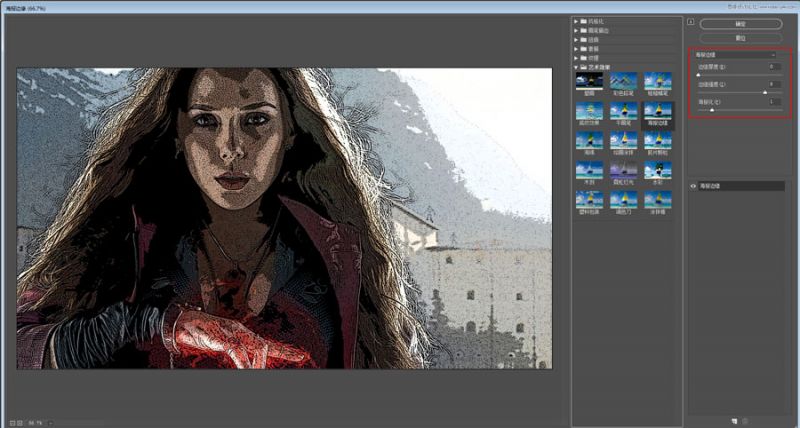Select the 海报边缘 effect layer row

coord(738,186)
